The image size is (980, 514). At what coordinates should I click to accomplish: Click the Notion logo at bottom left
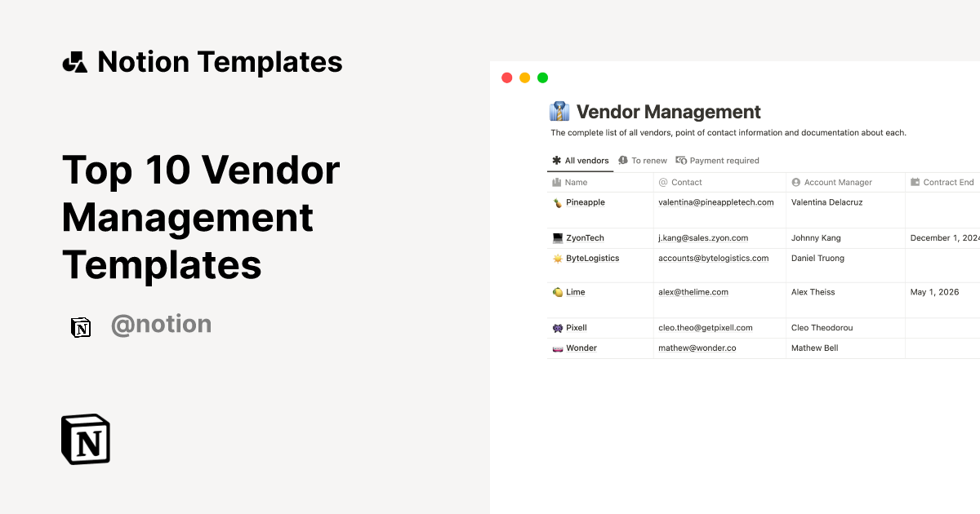point(84,439)
